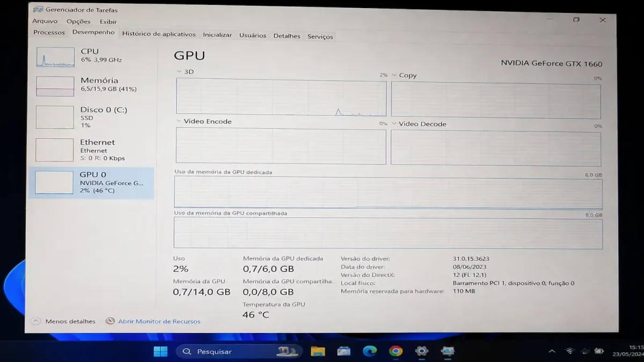
Task: Click the 0,7/6,0 GB dedicated memory value
Action: click(268, 269)
